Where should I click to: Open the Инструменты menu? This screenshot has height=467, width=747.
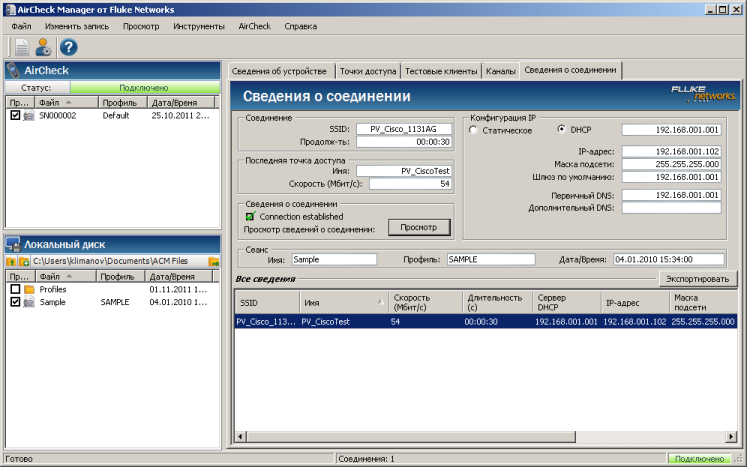point(199,26)
